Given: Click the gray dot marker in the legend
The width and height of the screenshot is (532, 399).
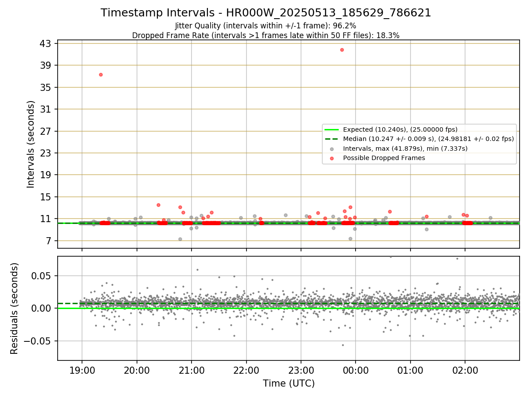Looking at the screenshot, I should pos(332,149).
